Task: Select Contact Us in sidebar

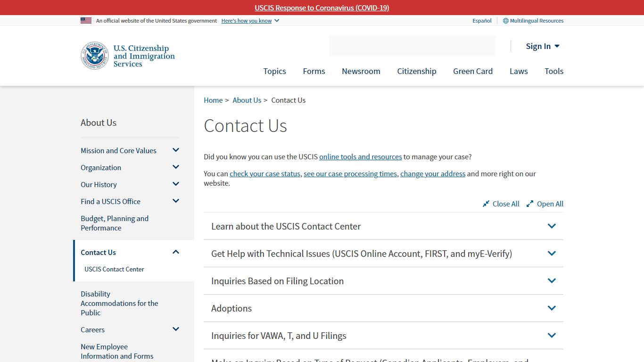Action: point(98,252)
